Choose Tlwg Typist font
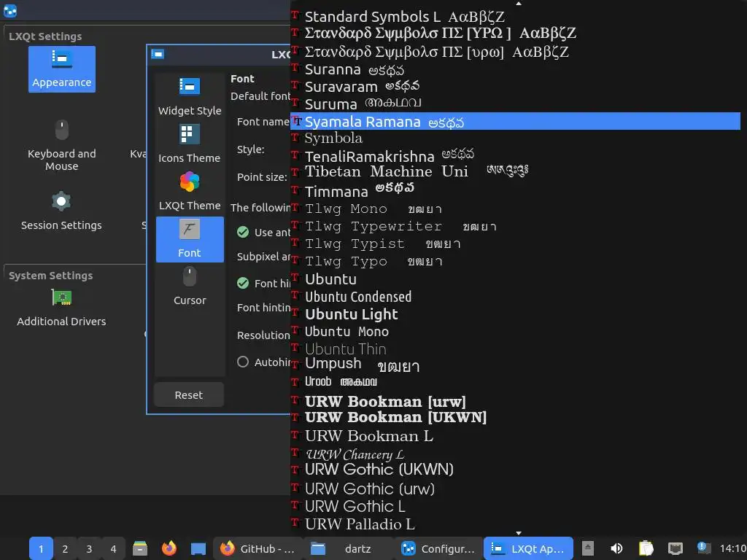747x560 pixels. click(x=515, y=244)
